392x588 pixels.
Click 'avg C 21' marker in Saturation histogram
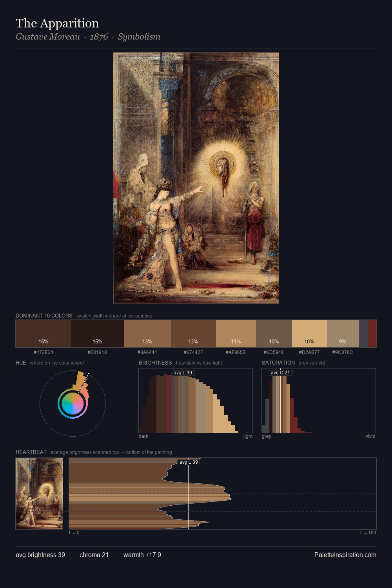point(280,373)
